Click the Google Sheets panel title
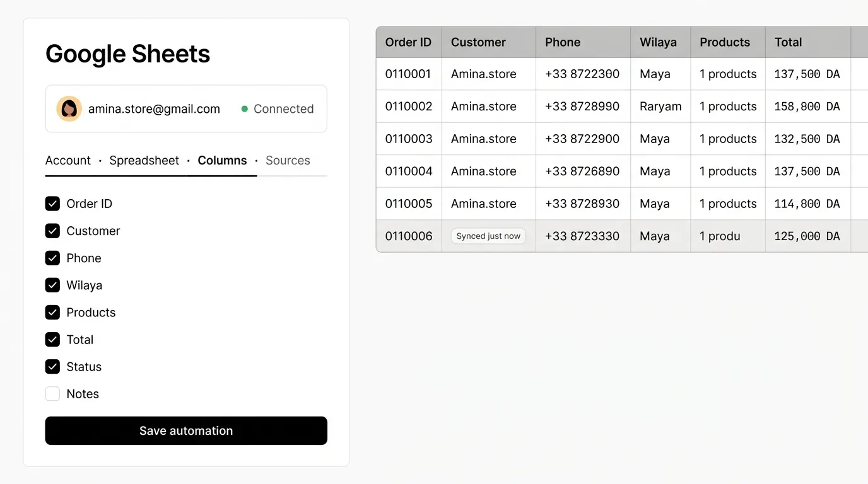The image size is (868, 484). pyautogui.click(x=127, y=54)
